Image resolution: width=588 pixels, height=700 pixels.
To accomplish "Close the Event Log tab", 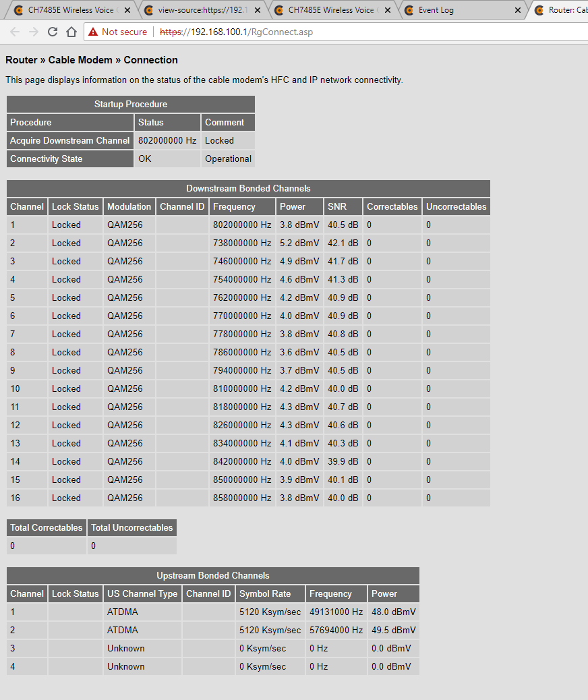I will 518,10.
